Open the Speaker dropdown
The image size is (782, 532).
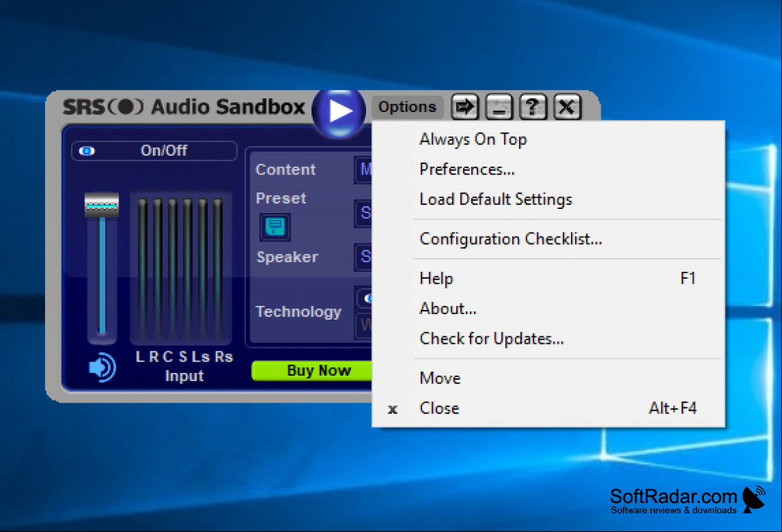tap(363, 257)
